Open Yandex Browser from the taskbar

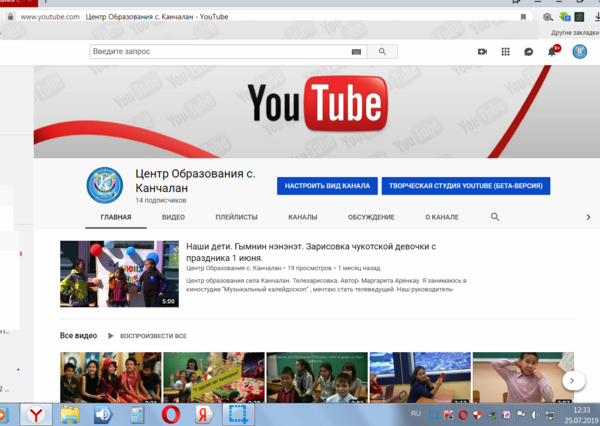point(36,415)
